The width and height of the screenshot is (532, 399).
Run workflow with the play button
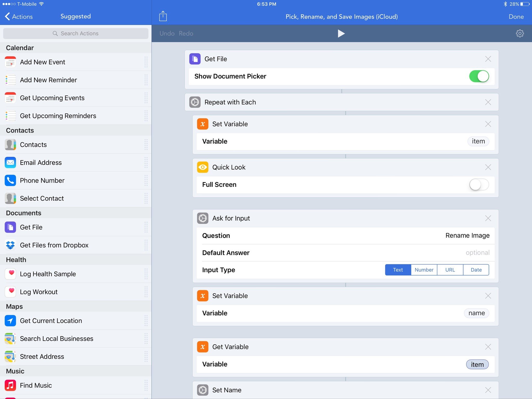(341, 34)
